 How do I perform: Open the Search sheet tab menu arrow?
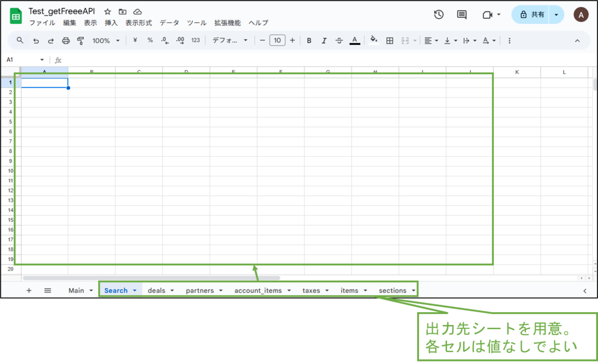135,290
